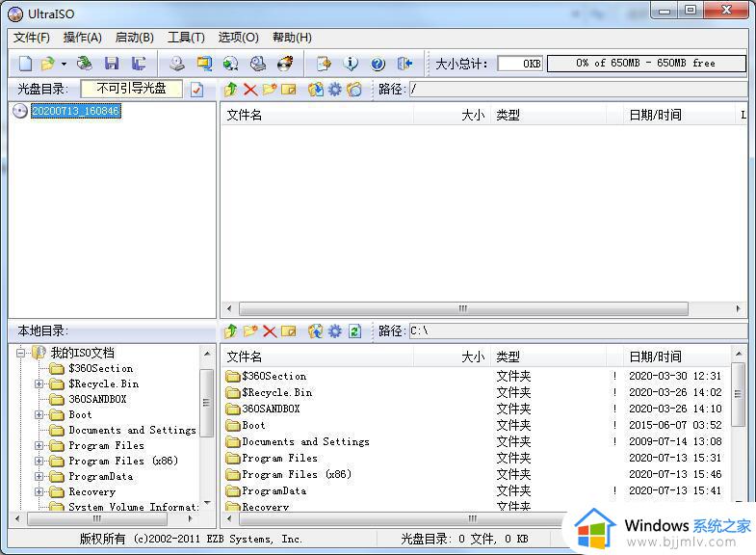756x555 pixels.
Task: Click the view folder icon after the disc gear
Action: (354, 90)
